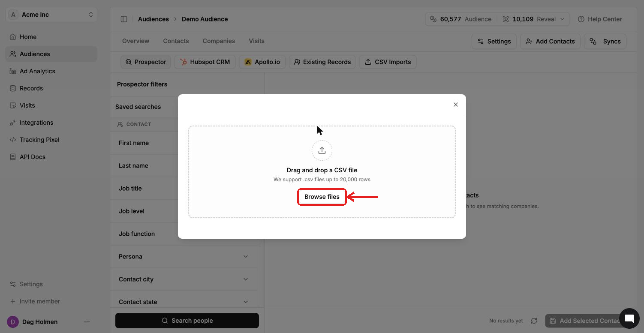Open Tracking Pixel page
Image resolution: width=644 pixels, height=333 pixels.
pos(51,140)
